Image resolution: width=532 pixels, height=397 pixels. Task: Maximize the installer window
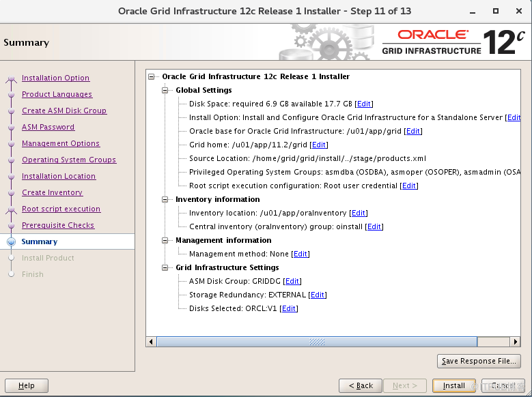click(x=496, y=11)
